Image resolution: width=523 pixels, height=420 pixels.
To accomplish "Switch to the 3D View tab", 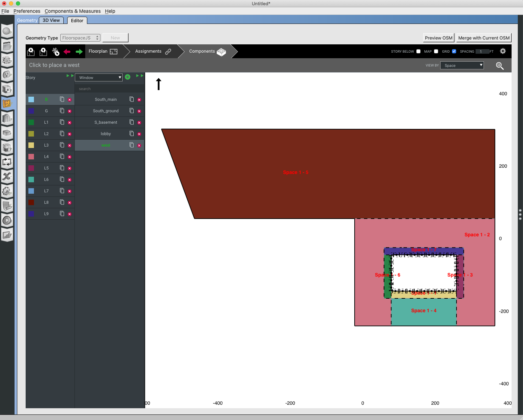I will click(x=51, y=20).
